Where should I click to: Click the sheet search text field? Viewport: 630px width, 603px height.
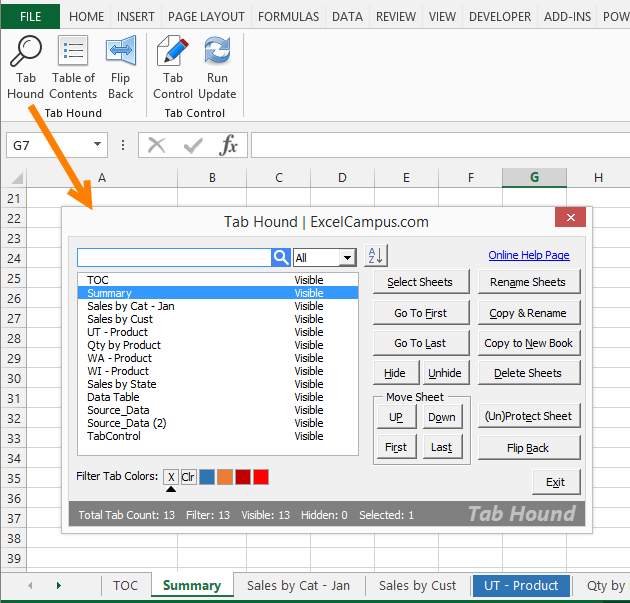pos(174,258)
